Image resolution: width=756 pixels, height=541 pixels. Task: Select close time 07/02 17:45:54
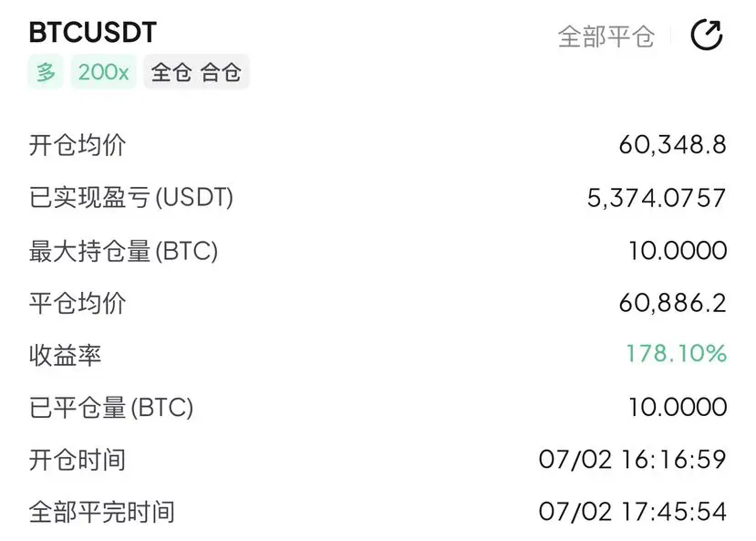(x=633, y=512)
